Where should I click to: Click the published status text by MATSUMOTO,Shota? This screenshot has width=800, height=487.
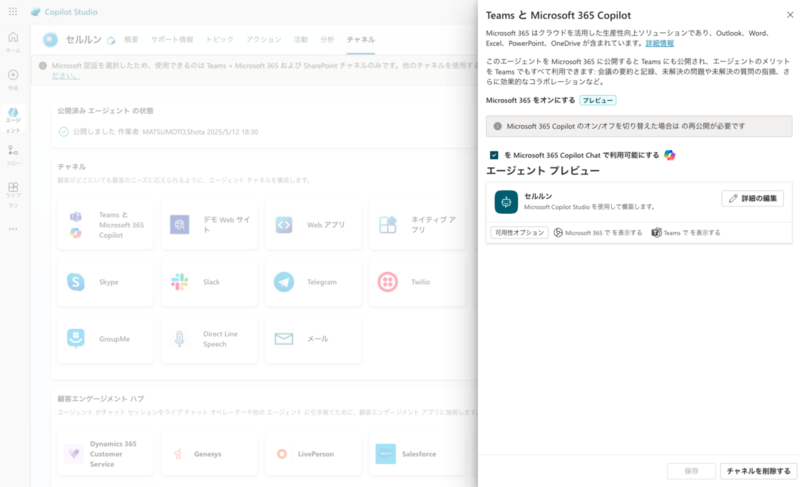coord(165,132)
